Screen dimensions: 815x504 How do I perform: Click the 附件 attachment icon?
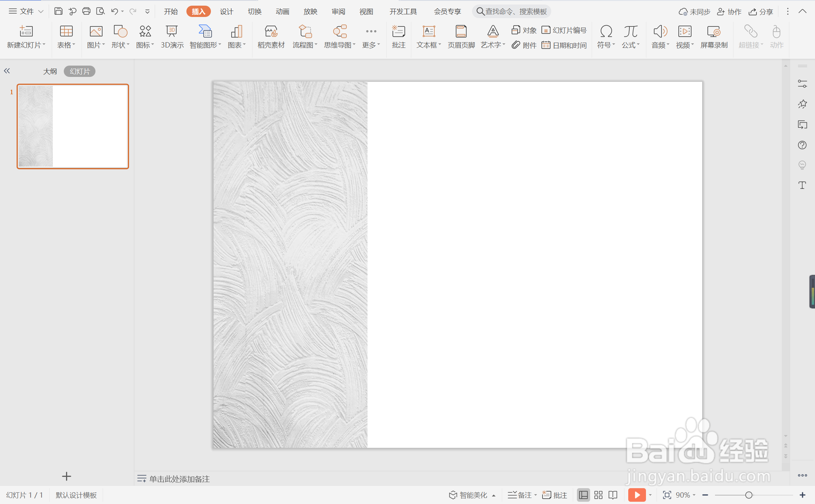click(524, 45)
